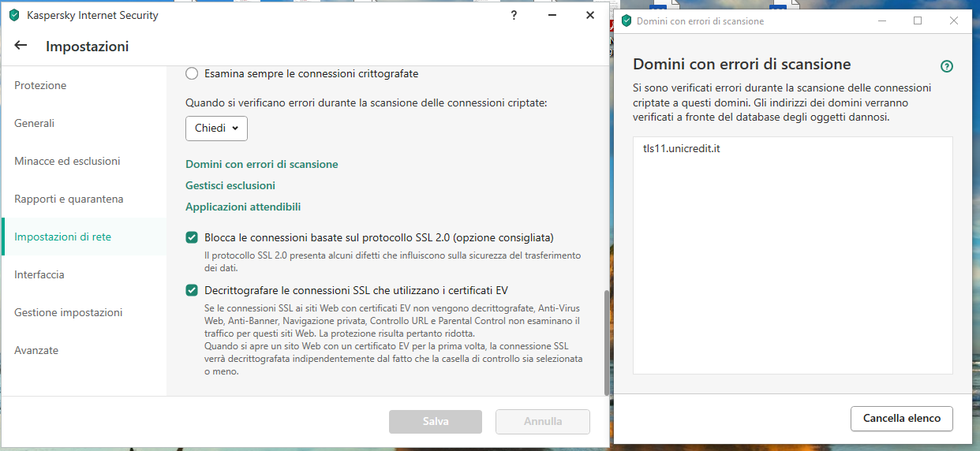Open Rapporti e quarantena section
The width and height of the screenshot is (980, 451).
[x=84, y=199]
